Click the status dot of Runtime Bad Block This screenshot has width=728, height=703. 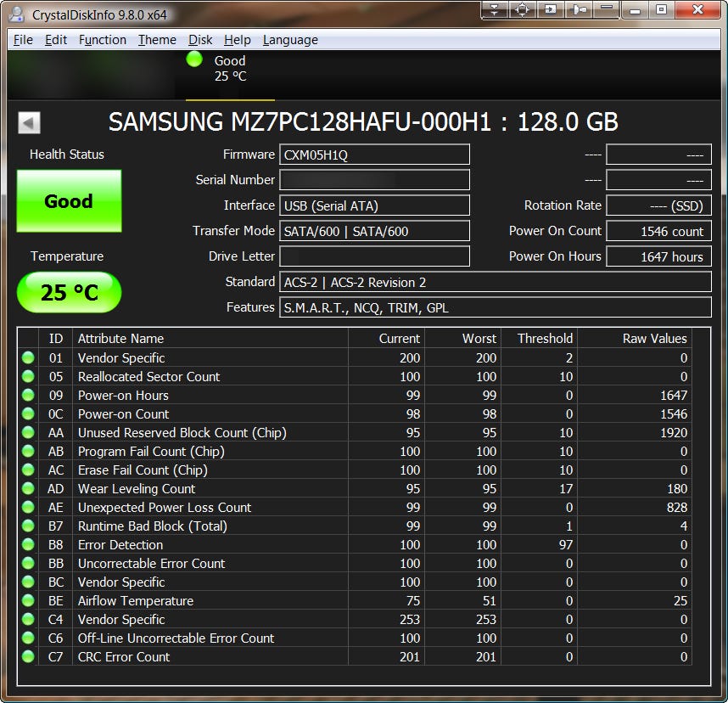tap(28, 526)
